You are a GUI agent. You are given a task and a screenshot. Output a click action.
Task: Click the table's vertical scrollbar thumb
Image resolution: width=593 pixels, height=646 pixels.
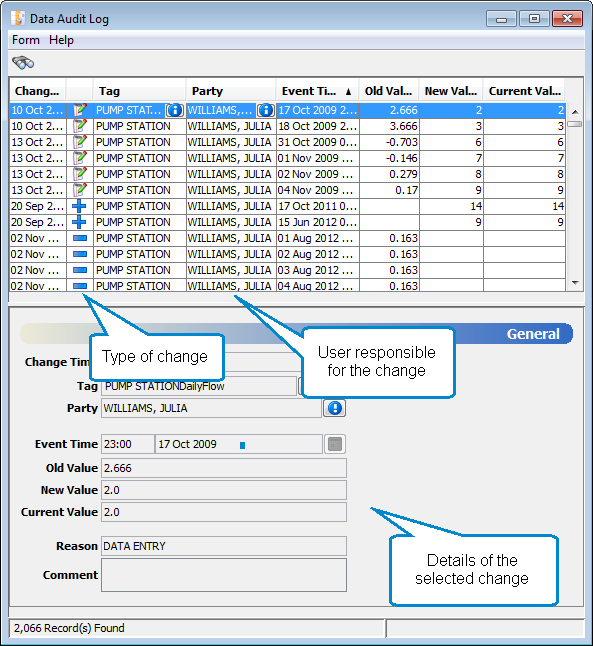click(575, 124)
